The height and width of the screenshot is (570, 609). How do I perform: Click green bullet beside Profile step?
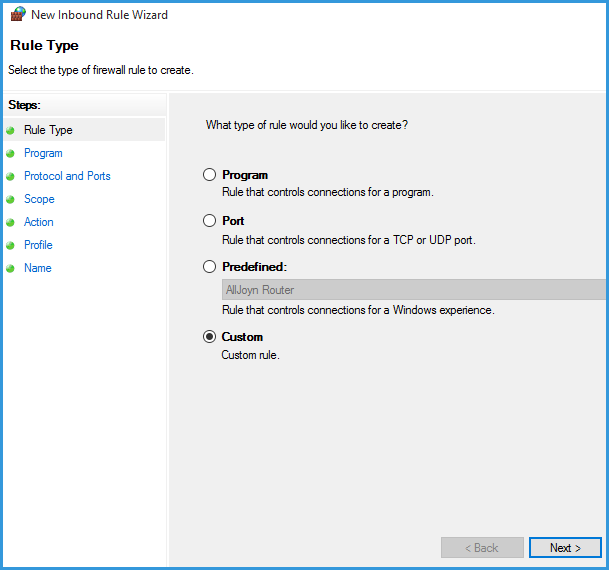[11, 245]
